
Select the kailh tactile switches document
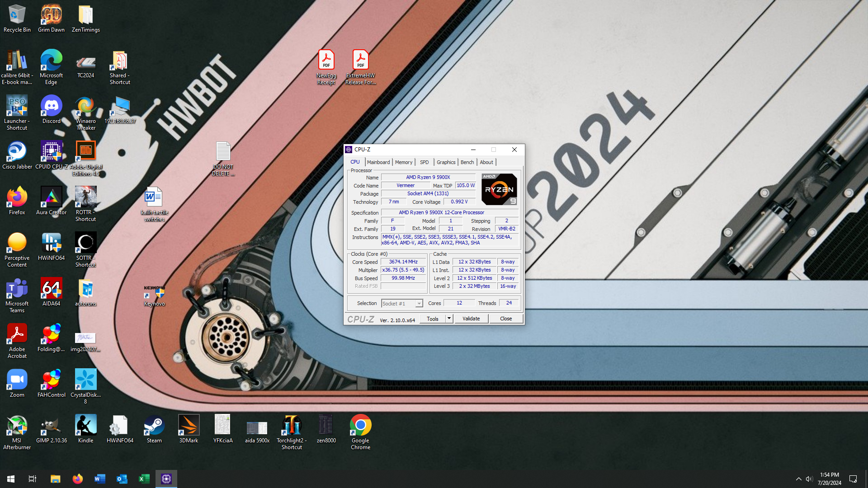tap(154, 204)
